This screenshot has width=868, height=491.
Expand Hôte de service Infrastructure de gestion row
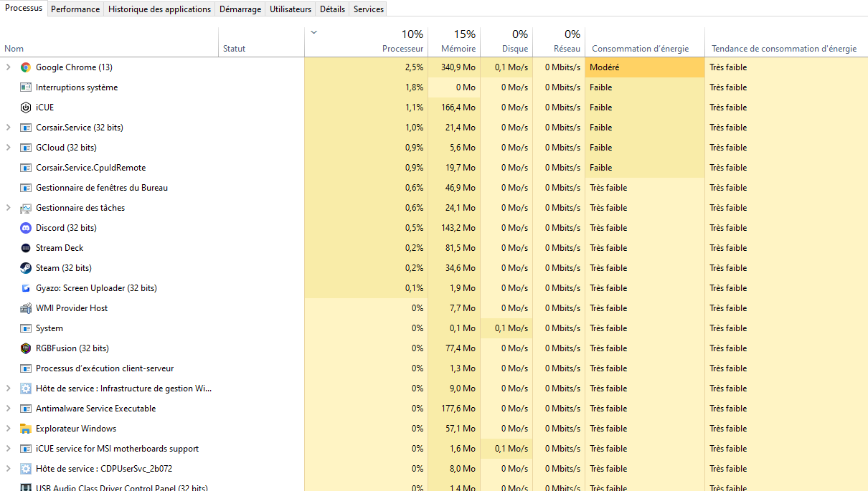coord(8,388)
